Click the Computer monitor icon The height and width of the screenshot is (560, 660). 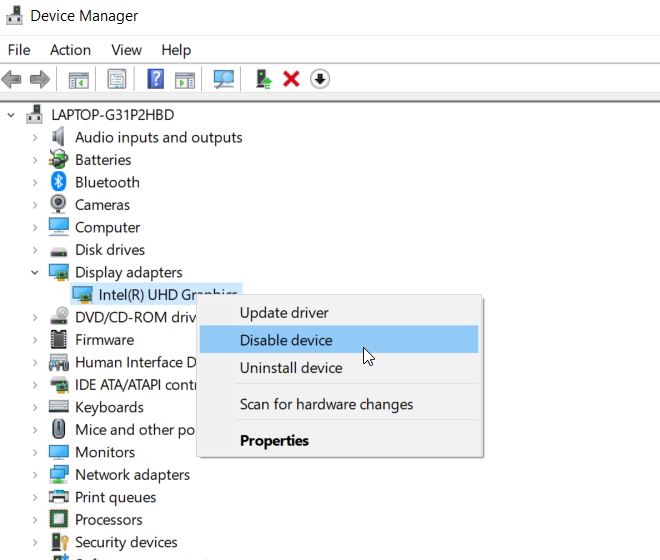click(x=59, y=227)
